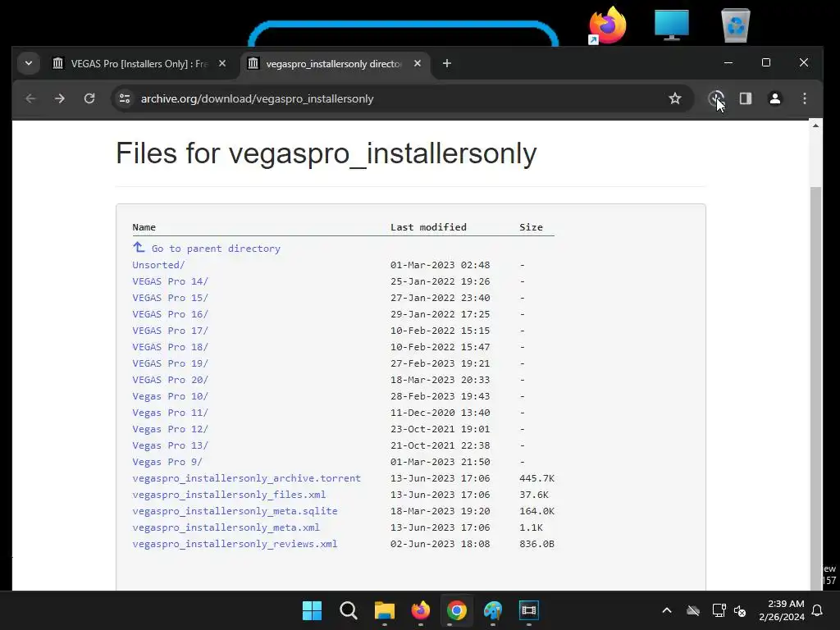Click the Chrome taskbar icon
The height and width of the screenshot is (630, 840).
point(456,610)
